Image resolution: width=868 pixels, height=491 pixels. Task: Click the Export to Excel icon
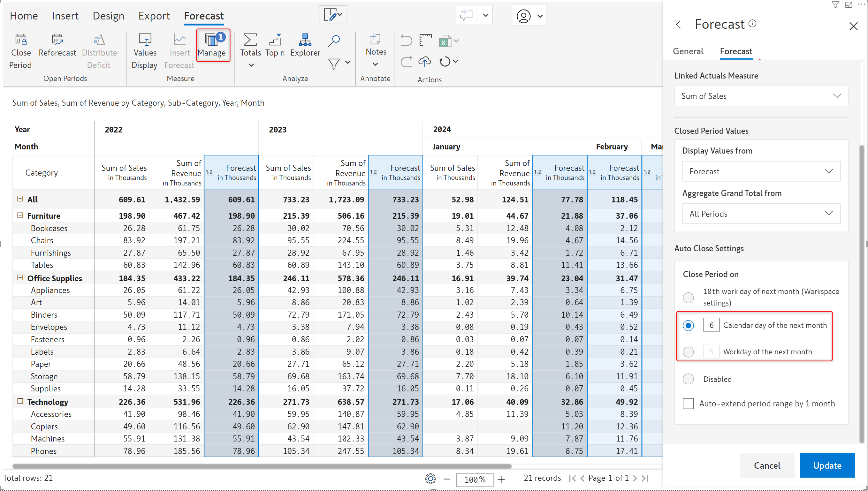pyautogui.click(x=445, y=41)
